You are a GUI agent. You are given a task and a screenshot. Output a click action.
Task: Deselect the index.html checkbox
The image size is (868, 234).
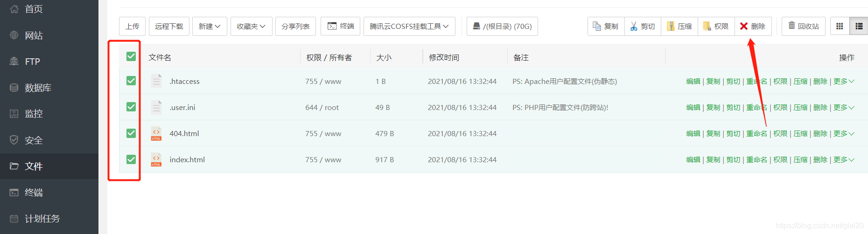(x=131, y=159)
